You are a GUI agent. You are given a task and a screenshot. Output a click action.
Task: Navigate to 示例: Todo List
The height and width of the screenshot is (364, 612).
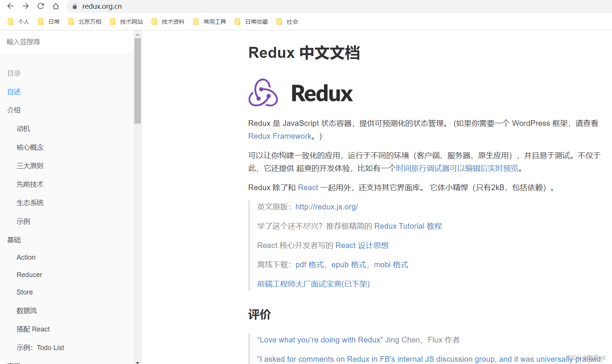40,347
